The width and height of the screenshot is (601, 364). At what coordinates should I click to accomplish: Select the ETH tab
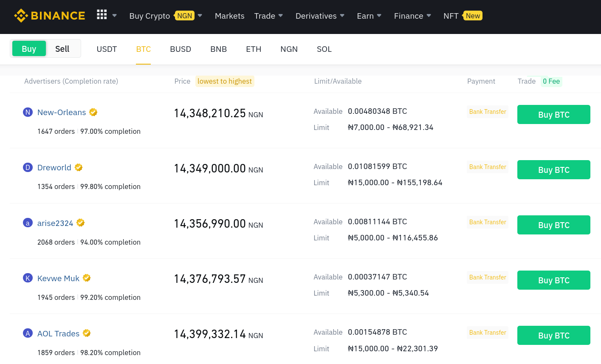click(254, 49)
